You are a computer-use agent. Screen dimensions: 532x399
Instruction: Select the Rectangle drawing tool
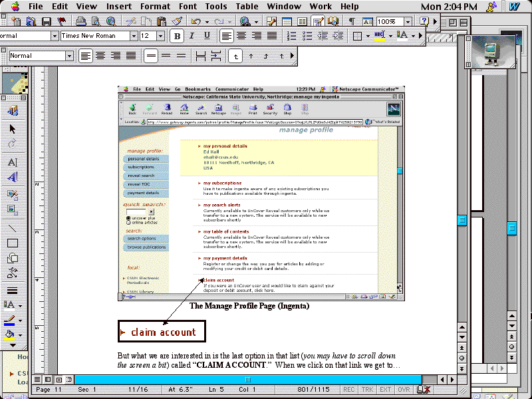pyautogui.click(x=13, y=243)
